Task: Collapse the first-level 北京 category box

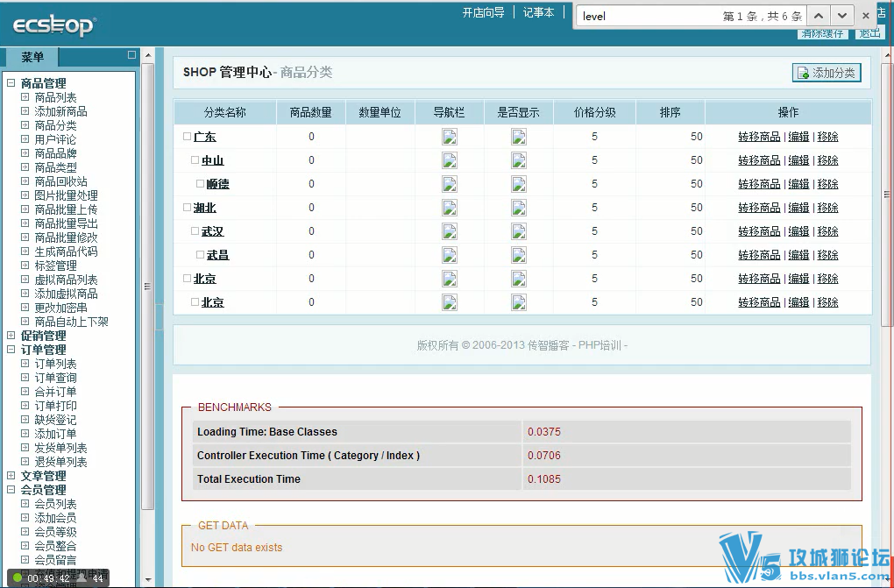Action: coord(187,279)
